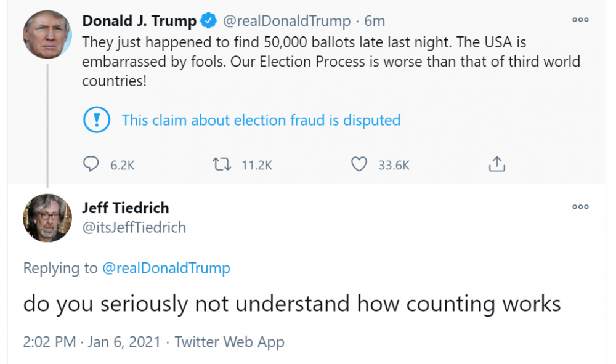
Task: Click the @itsJeffTiedrich handle
Action: 134,227
